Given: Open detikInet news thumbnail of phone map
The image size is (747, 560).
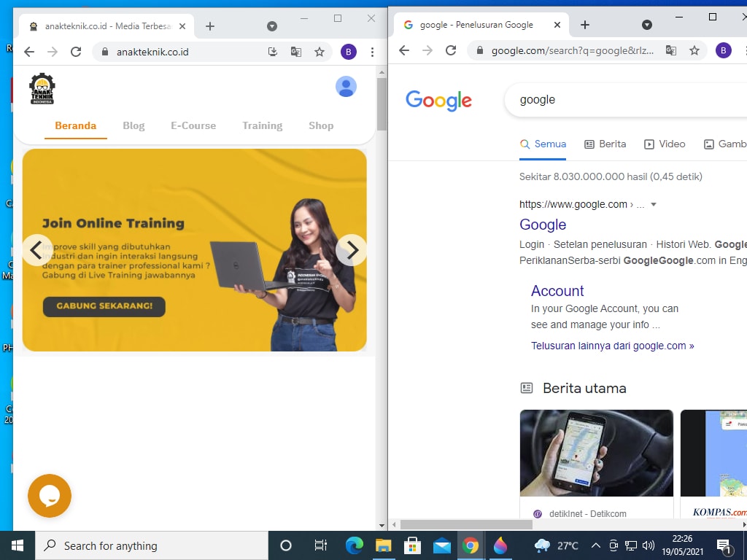Looking at the screenshot, I should coord(597,453).
